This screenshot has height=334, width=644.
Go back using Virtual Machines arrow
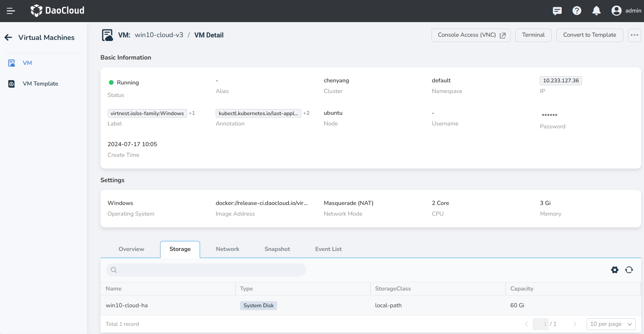click(x=9, y=37)
